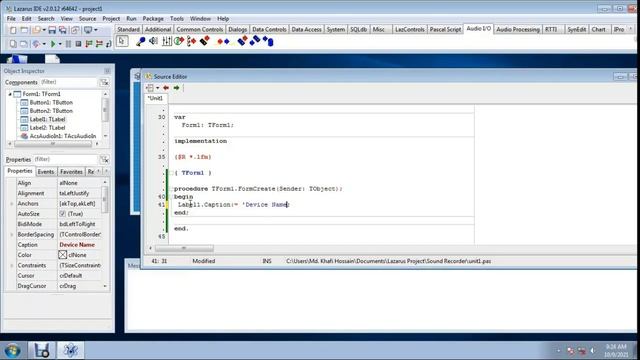Click the clNone color swatch
The width and height of the screenshot is (640, 360).
click(x=62, y=255)
